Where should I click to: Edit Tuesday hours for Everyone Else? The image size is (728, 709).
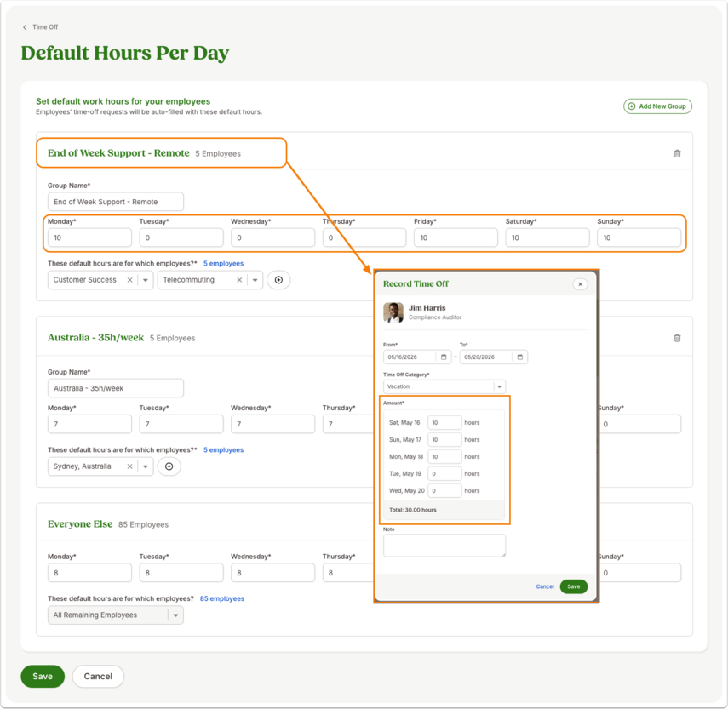181,573
